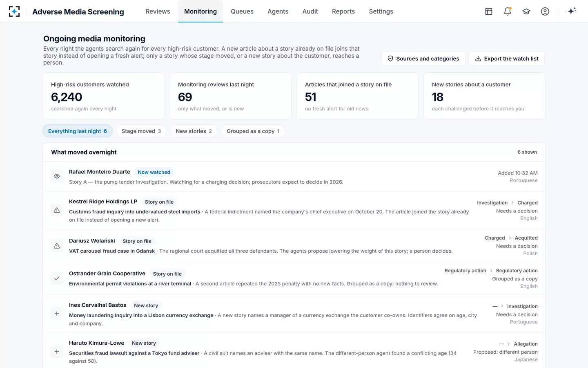Expand the plus icon for Ines Carvalhal Bastos
The height and width of the screenshot is (368, 588).
tap(57, 314)
